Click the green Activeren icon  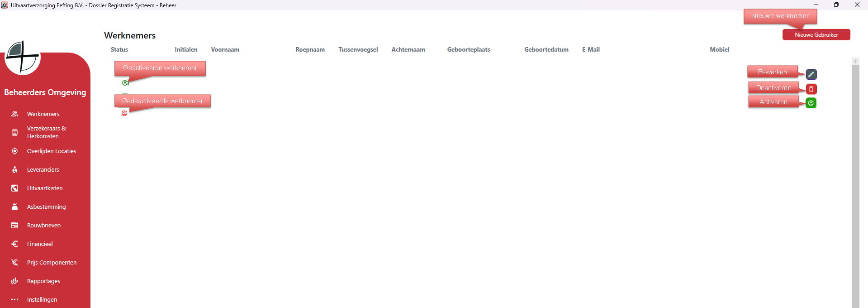click(811, 103)
